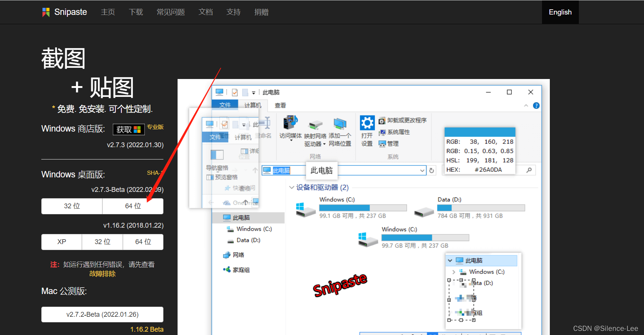
Task: Select 网络 in the navigation tree
Action: (x=234, y=255)
